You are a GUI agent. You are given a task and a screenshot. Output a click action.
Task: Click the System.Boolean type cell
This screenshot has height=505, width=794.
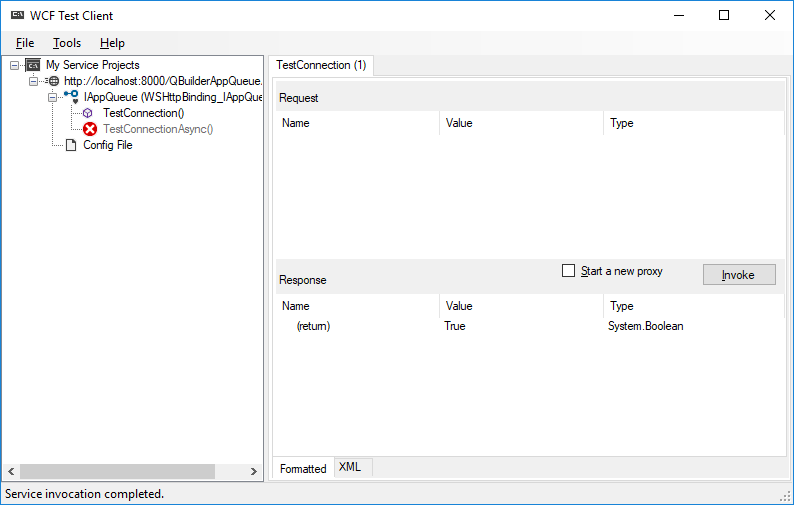pos(646,326)
